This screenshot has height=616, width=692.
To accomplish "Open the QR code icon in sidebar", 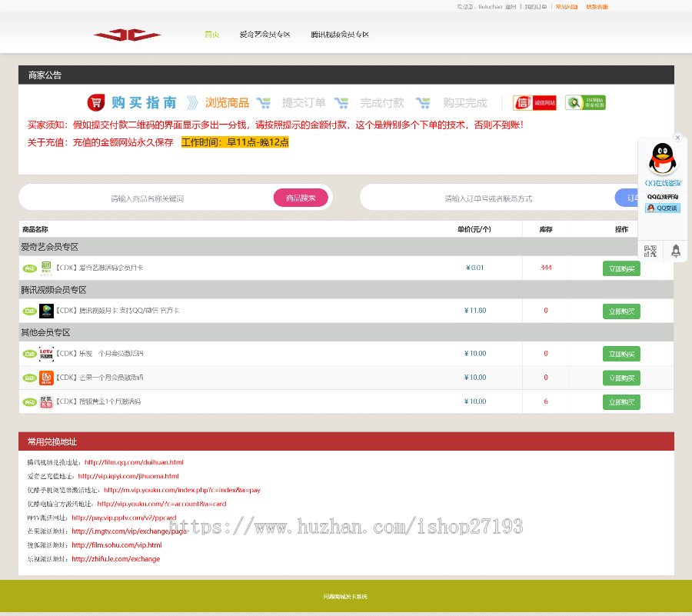I will [x=650, y=251].
